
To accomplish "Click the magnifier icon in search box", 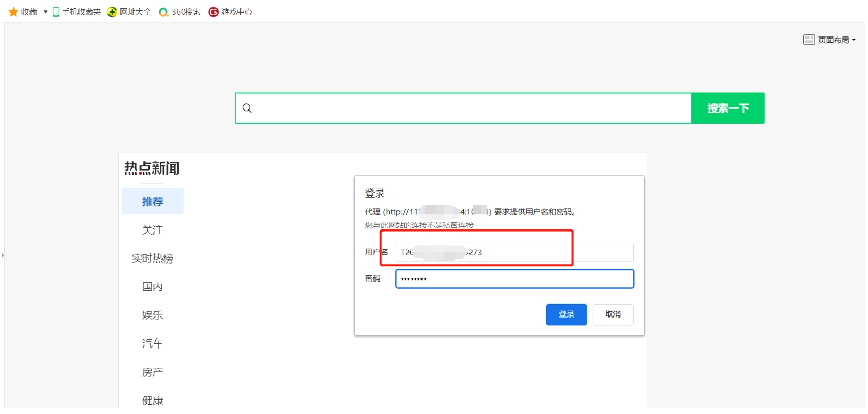I will point(247,108).
